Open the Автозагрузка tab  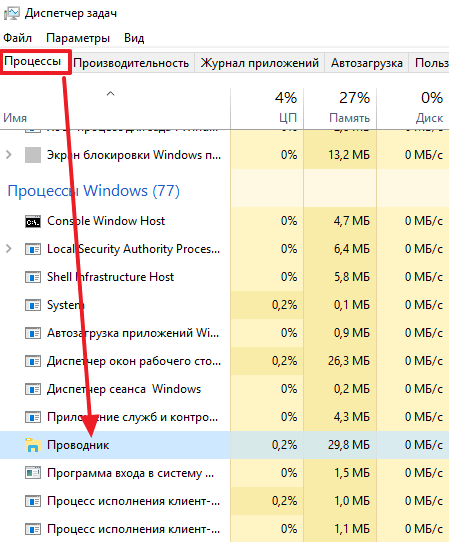pos(367,63)
